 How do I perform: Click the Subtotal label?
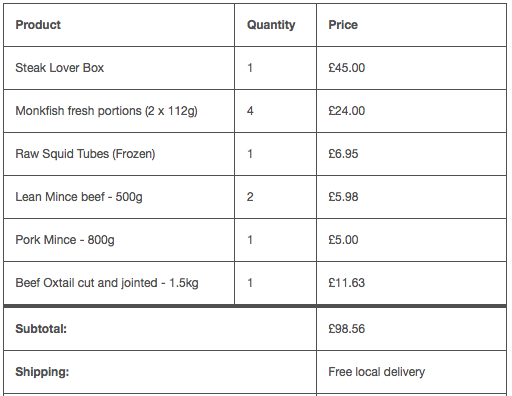[x=41, y=329]
